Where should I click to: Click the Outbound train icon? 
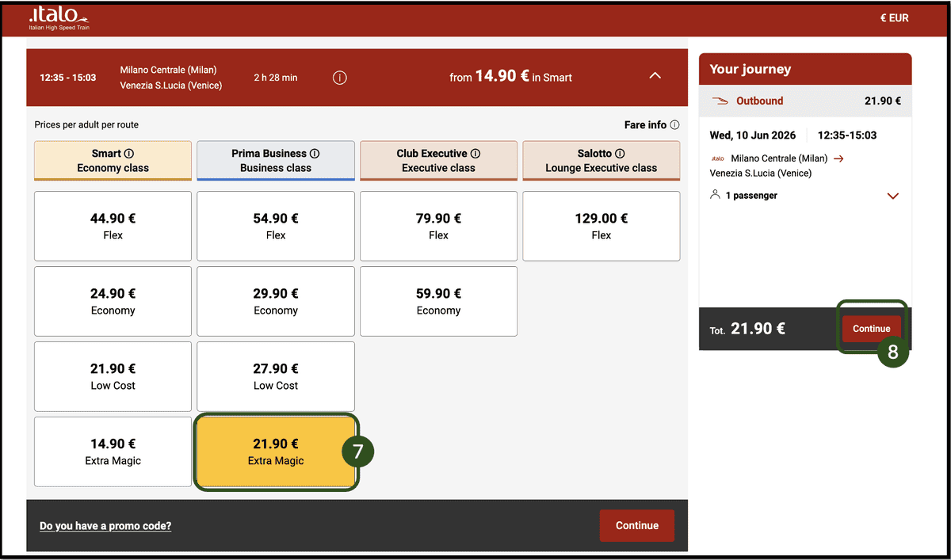(720, 101)
